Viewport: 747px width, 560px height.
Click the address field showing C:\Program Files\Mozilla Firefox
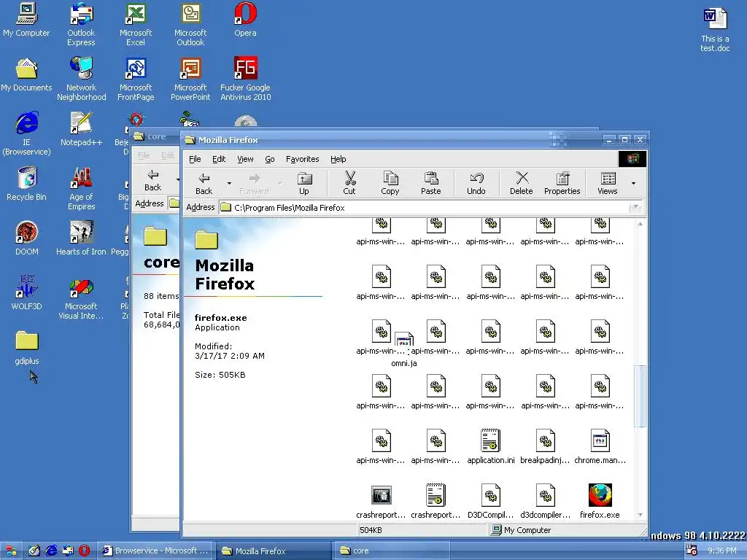pos(424,208)
